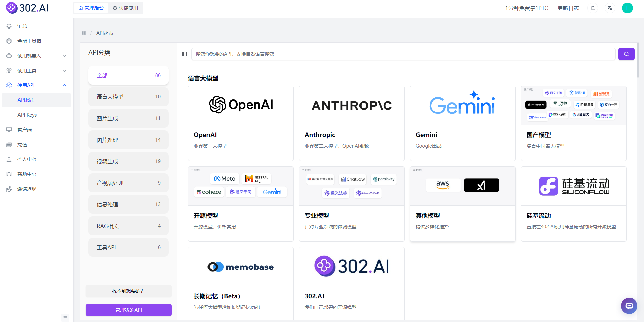
Task: Click the purple search button
Action: click(626, 54)
